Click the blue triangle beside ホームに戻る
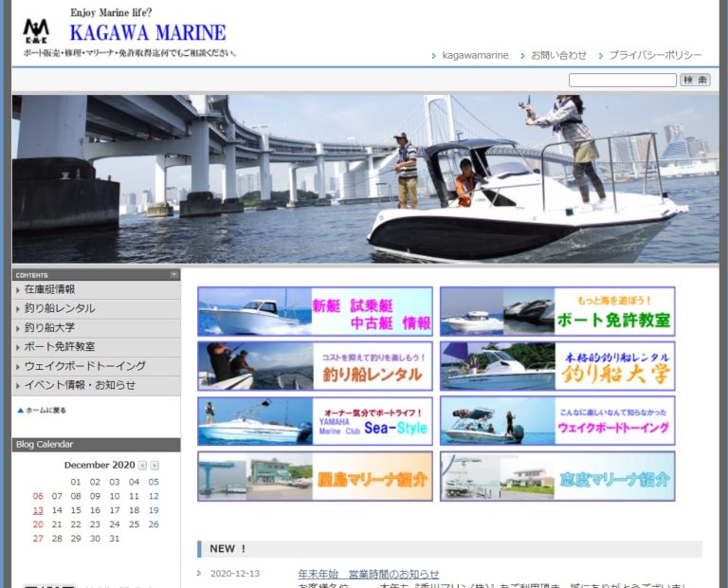The width and height of the screenshot is (728, 588). point(20,410)
